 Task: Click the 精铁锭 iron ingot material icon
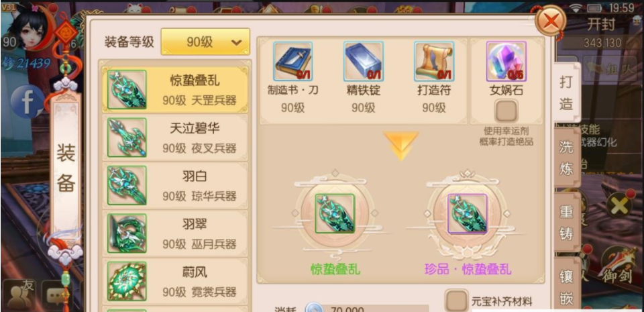point(364,61)
